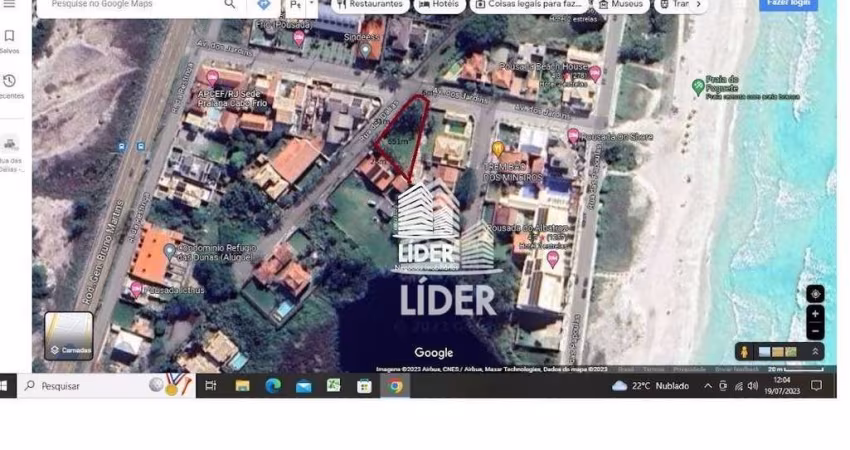Open the hamburger menu in Google Maps
850x450 pixels.
click(x=9, y=3)
